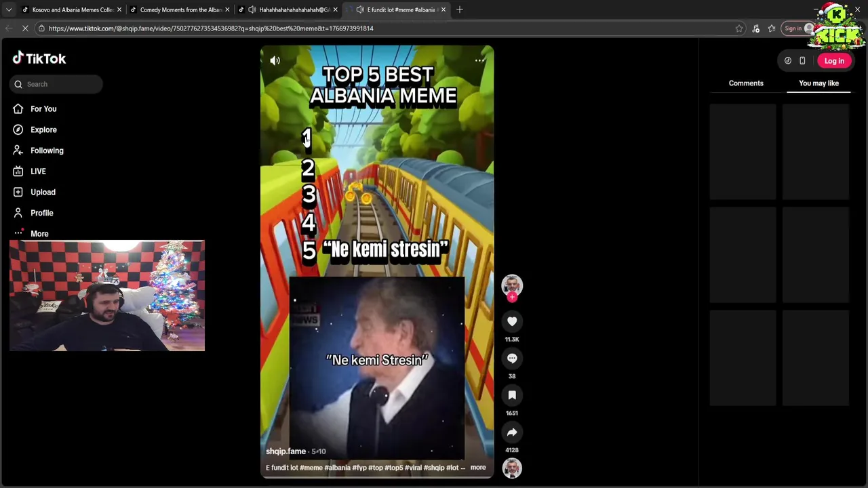Open the For You home icon
Screen dimensions: 868x488
[x=18, y=109]
